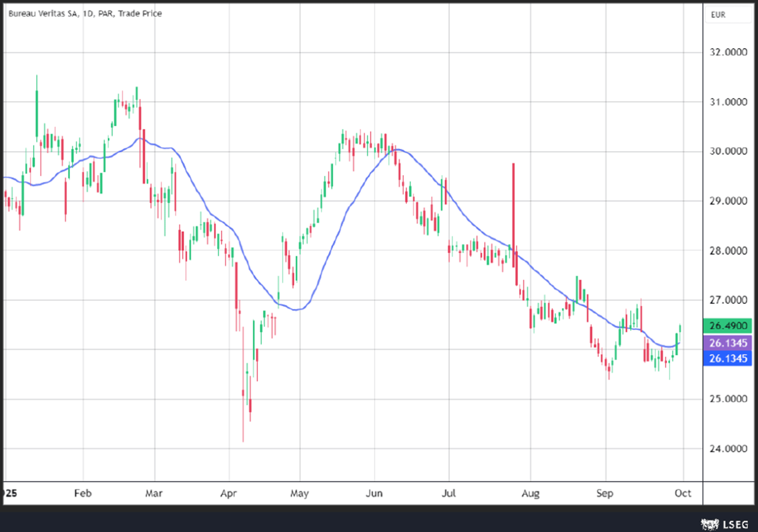
Task: Select the 24.0000 price axis label
Action: [728, 448]
